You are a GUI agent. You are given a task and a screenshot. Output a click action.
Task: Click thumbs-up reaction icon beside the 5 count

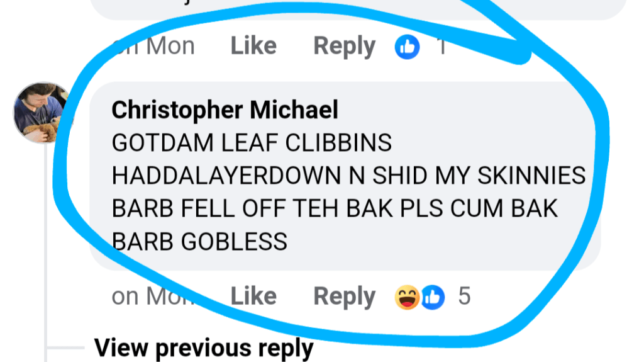[433, 297]
